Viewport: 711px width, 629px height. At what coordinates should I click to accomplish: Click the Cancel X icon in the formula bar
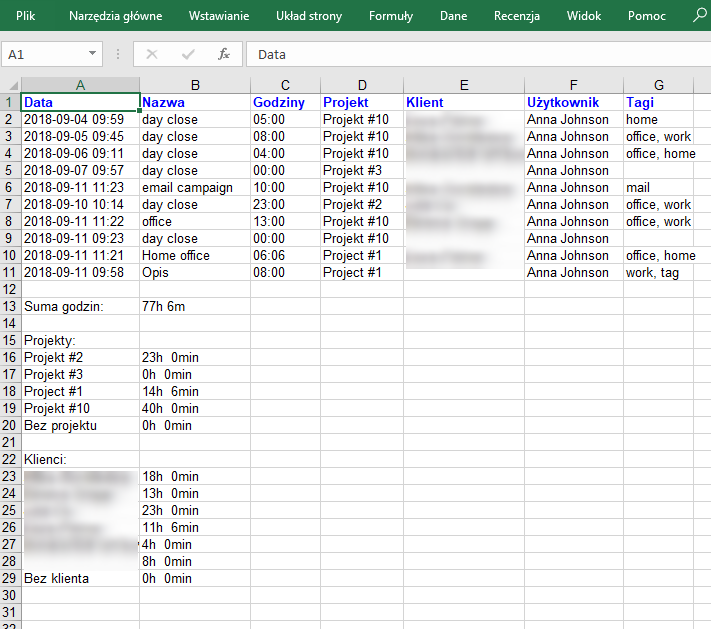(152, 55)
